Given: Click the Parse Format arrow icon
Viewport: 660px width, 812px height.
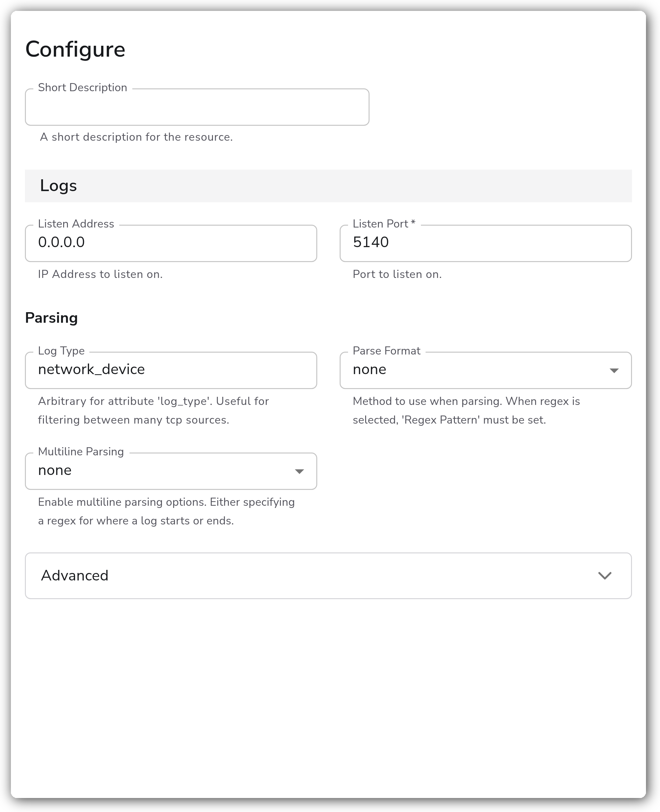Looking at the screenshot, I should [614, 370].
